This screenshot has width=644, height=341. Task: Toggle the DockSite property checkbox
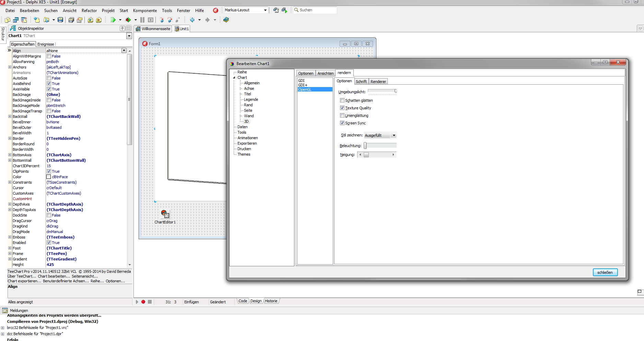pos(49,215)
